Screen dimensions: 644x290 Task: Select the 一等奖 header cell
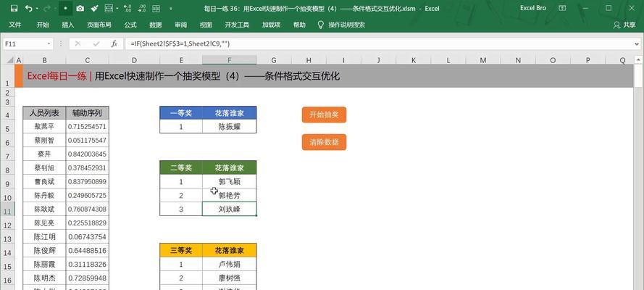click(180, 112)
